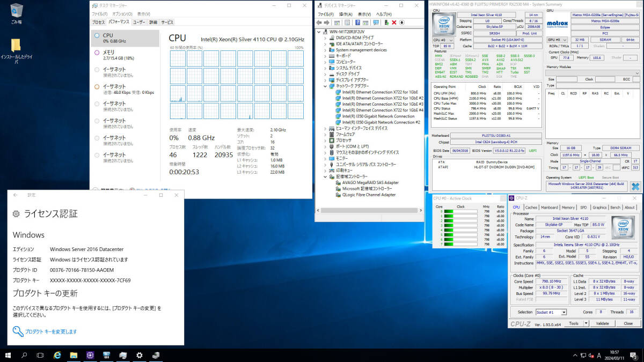This screenshot has height=362, width=644.
Task: Open the Memory Modules dropdown in HWiNFO
Action: point(592,73)
